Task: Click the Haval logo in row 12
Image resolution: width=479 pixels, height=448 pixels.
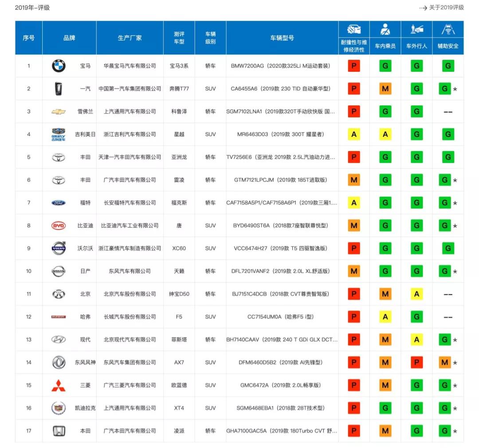Action: coord(59,317)
